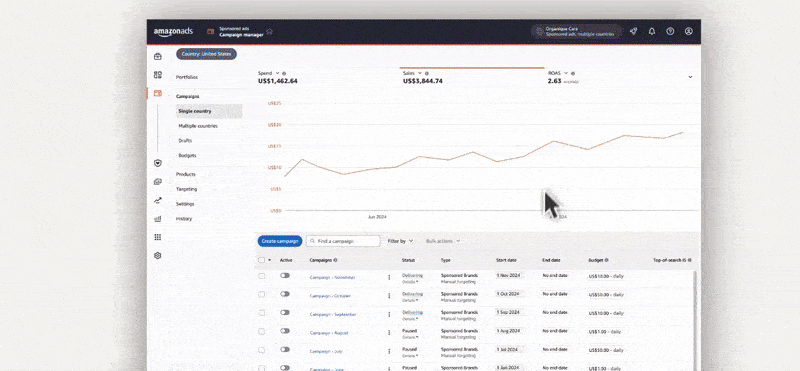
Task: Check the select-all campaigns checkbox
Action: point(262,260)
